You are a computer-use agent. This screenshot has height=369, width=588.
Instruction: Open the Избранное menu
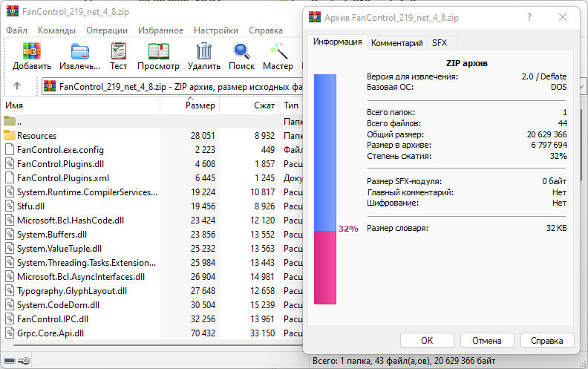161,30
